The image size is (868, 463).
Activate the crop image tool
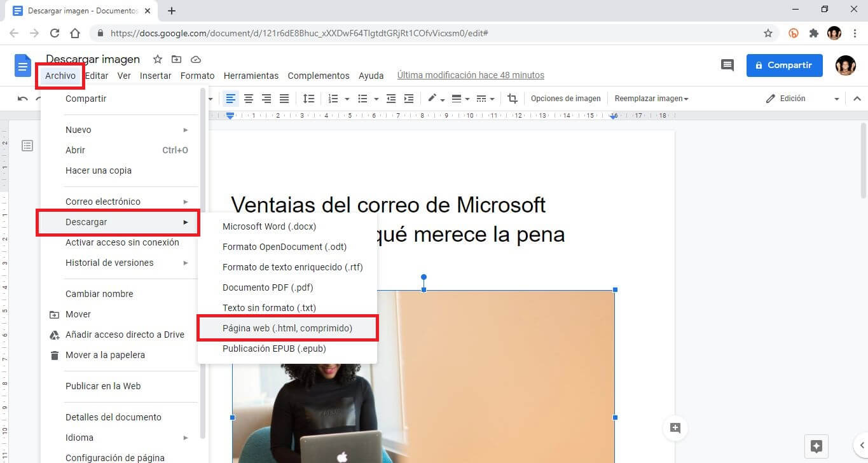[x=513, y=99]
